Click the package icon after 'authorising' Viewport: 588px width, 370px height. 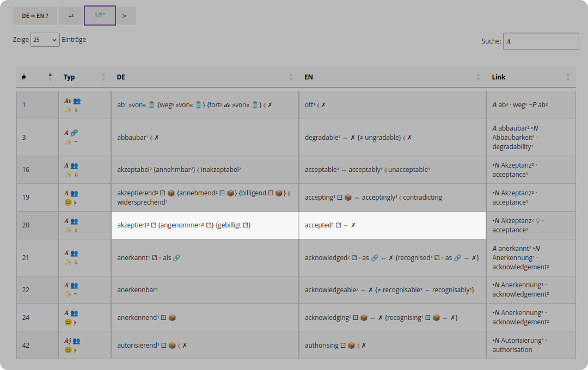click(x=351, y=346)
